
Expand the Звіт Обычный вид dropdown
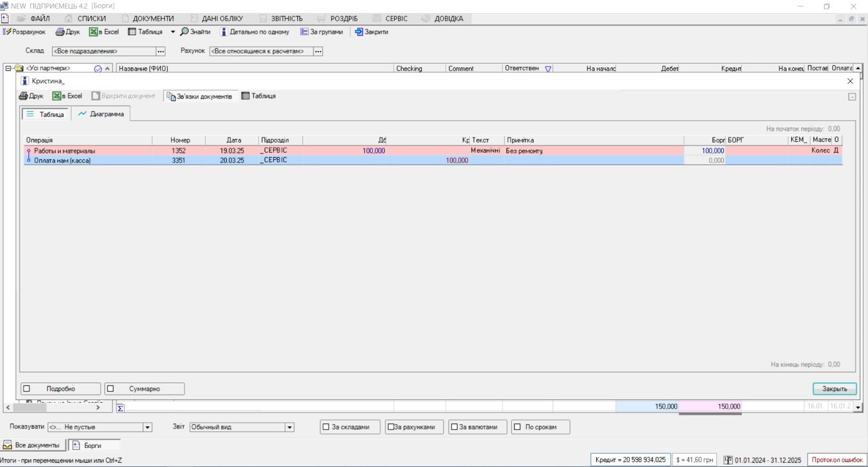pyautogui.click(x=290, y=427)
